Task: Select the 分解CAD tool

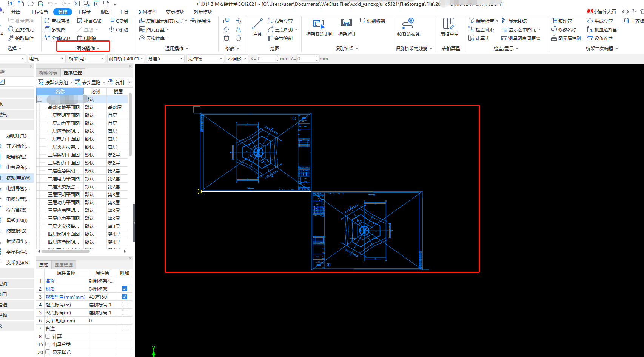Action: [x=57, y=38]
